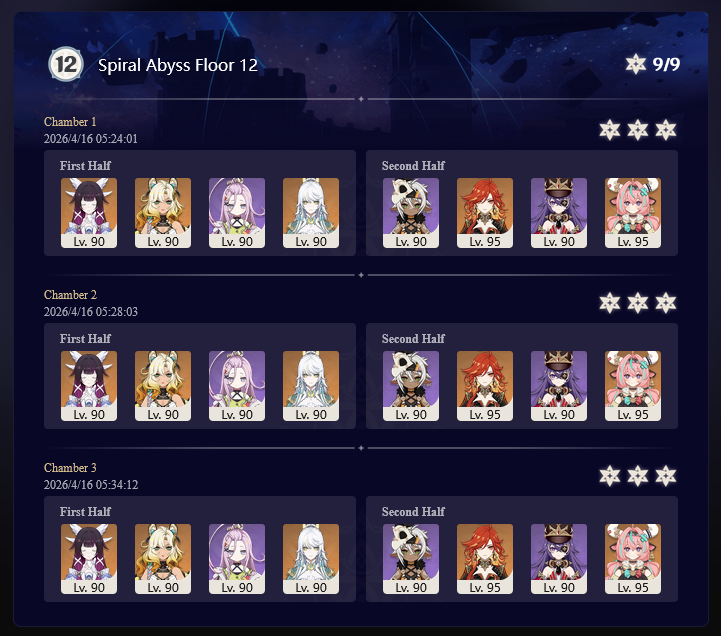Click the Chamber 3 heading label

pos(70,468)
